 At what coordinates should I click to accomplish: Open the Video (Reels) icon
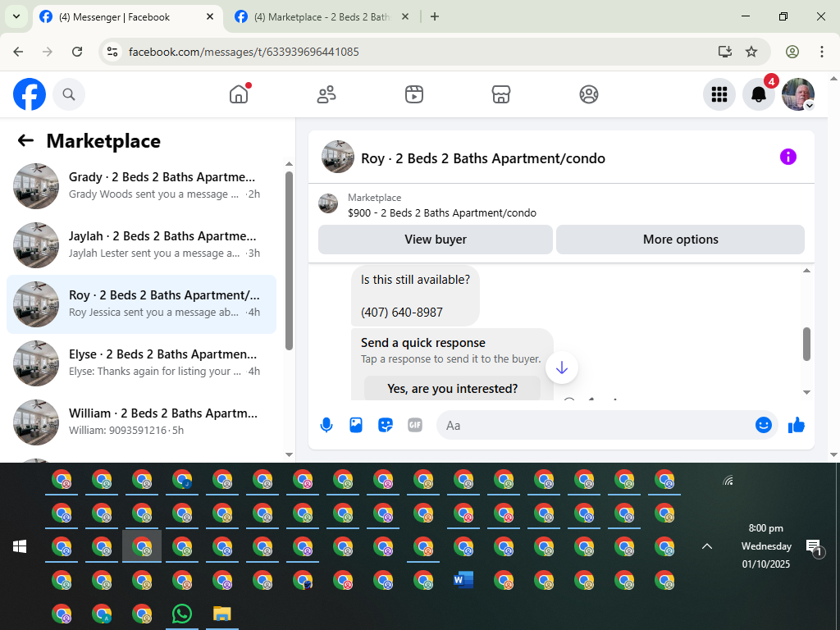413,94
